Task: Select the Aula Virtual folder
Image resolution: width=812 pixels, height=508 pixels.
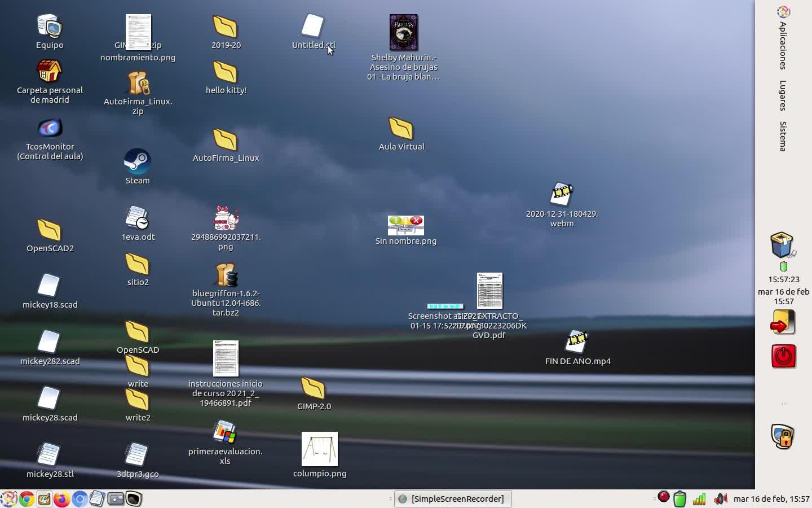Action: pyautogui.click(x=401, y=129)
